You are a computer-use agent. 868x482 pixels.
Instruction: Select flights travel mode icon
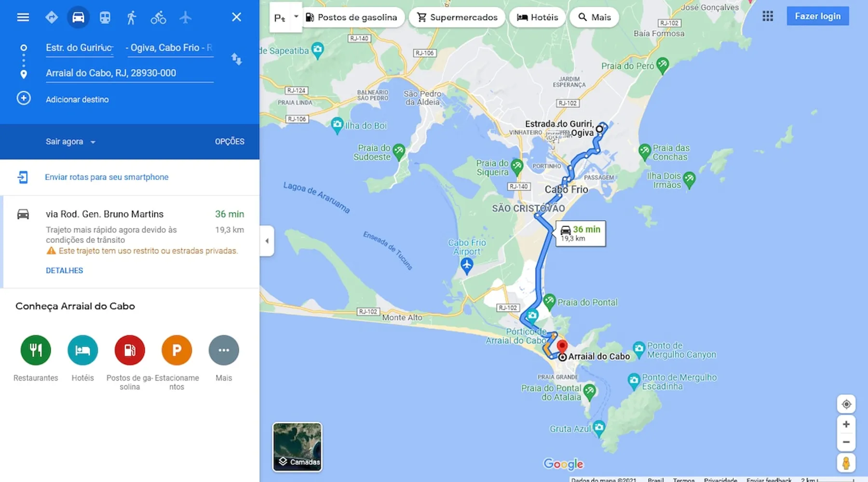(x=185, y=17)
